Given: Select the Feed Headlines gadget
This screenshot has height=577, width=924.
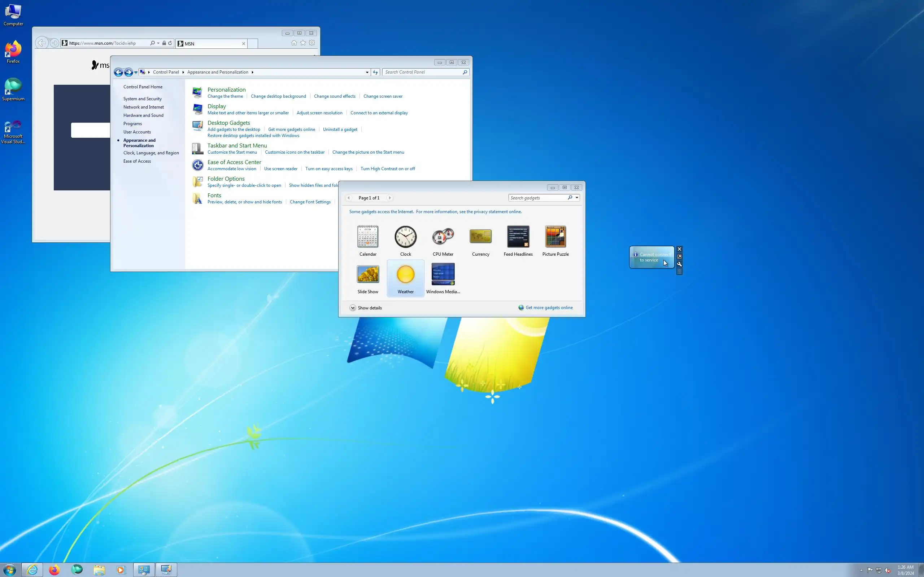Looking at the screenshot, I should click(x=518, y=237).
